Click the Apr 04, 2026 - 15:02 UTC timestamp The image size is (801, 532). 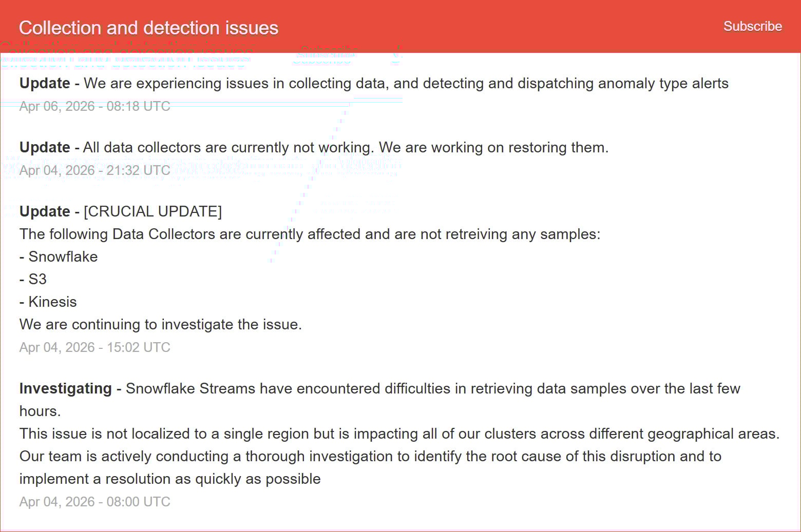94,347
